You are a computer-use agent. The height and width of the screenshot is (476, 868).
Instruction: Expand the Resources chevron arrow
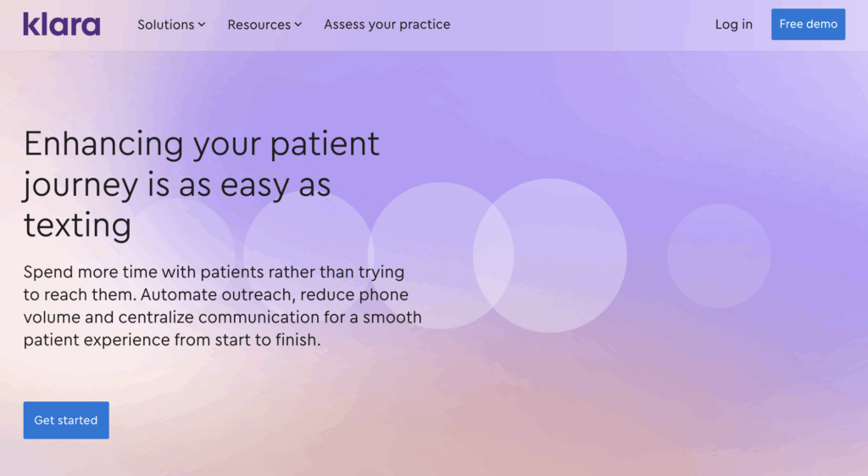click(x=298, y=25)
